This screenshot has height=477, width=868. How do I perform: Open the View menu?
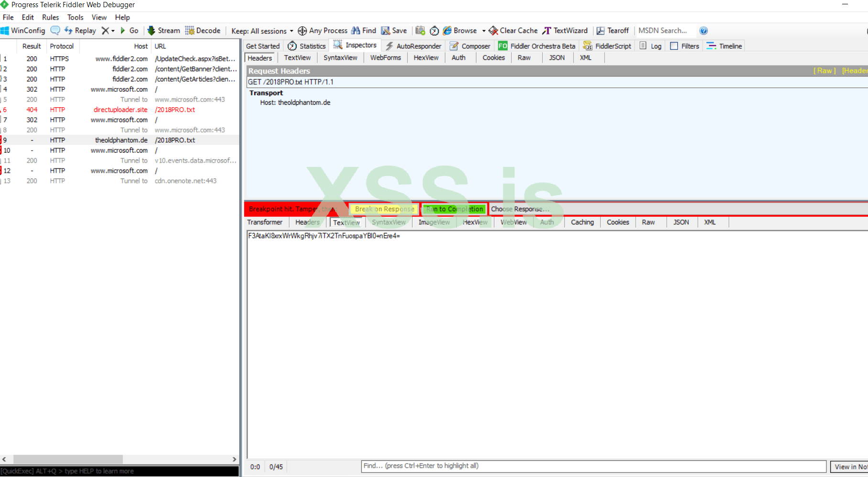pos(99,17)
